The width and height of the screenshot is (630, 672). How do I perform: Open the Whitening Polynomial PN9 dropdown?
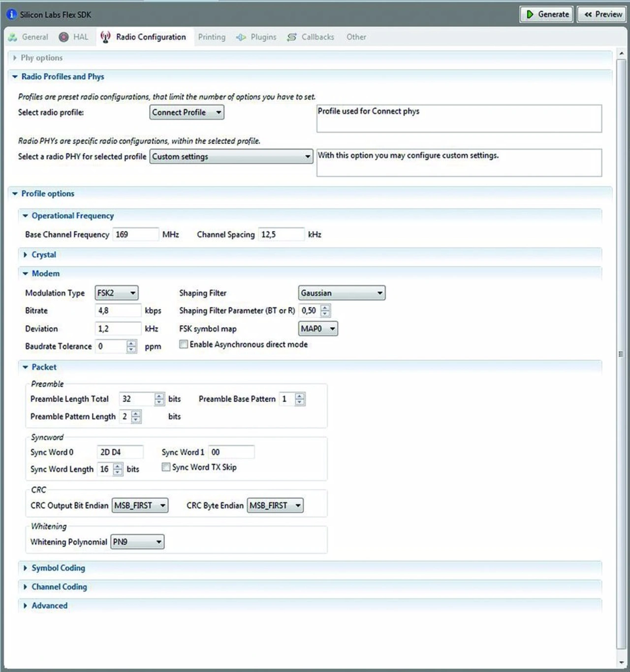(137, 542)
